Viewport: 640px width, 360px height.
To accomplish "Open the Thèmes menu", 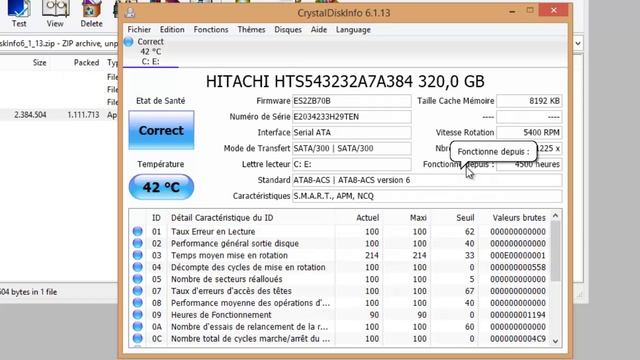I will [251, 29].
